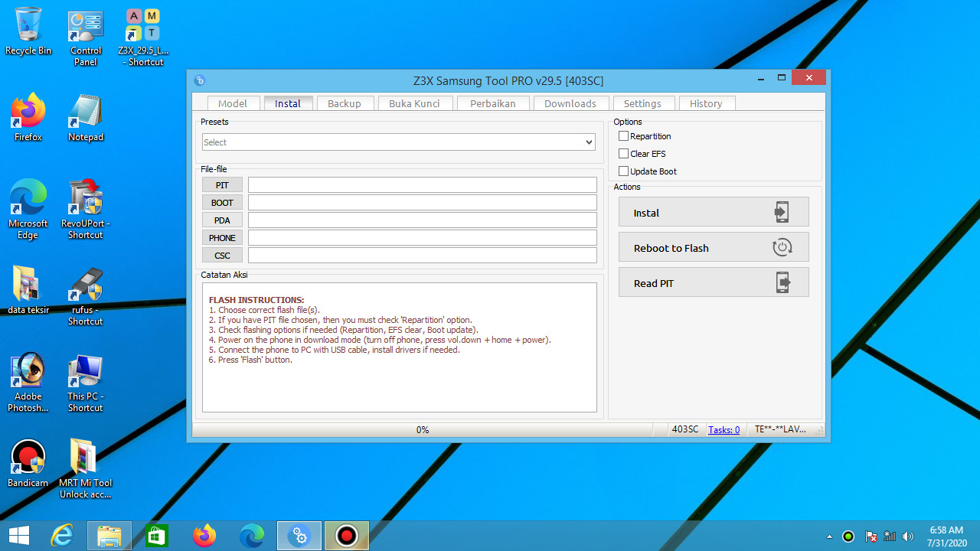Click the 0% progress bar

(422, 430)
